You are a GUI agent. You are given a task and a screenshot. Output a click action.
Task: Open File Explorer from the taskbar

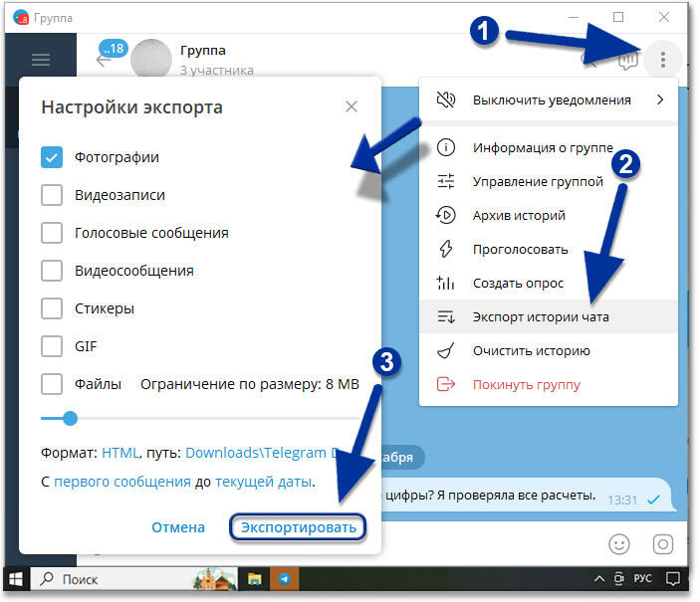tap(255, 578)
